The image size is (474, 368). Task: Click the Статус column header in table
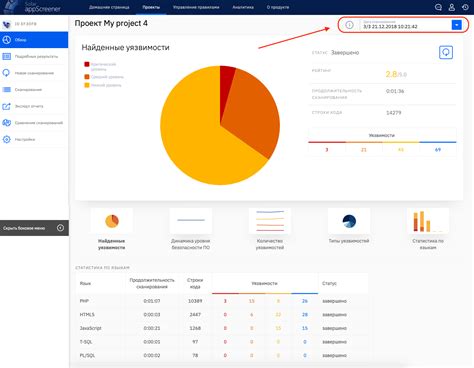coord(329,283)
